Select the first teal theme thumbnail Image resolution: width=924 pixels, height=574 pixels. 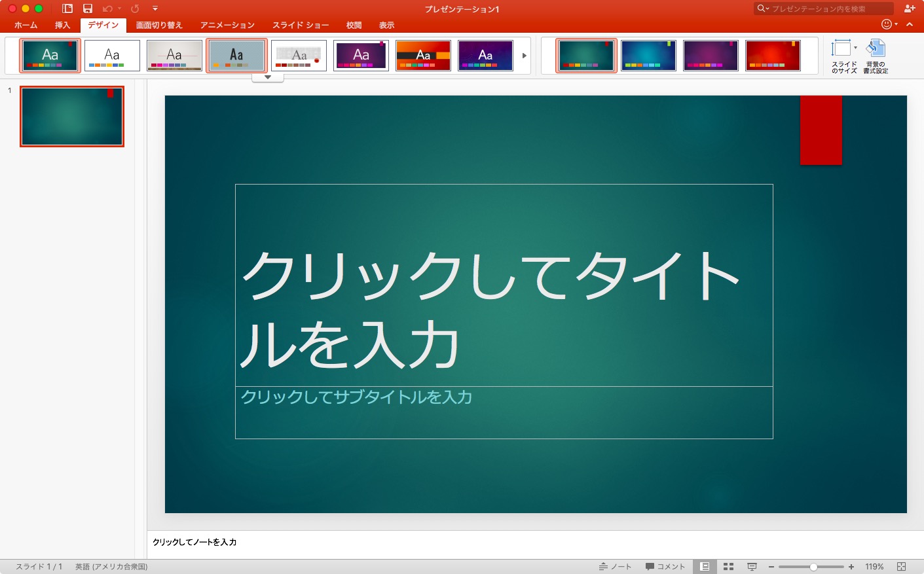coord(50,56)
